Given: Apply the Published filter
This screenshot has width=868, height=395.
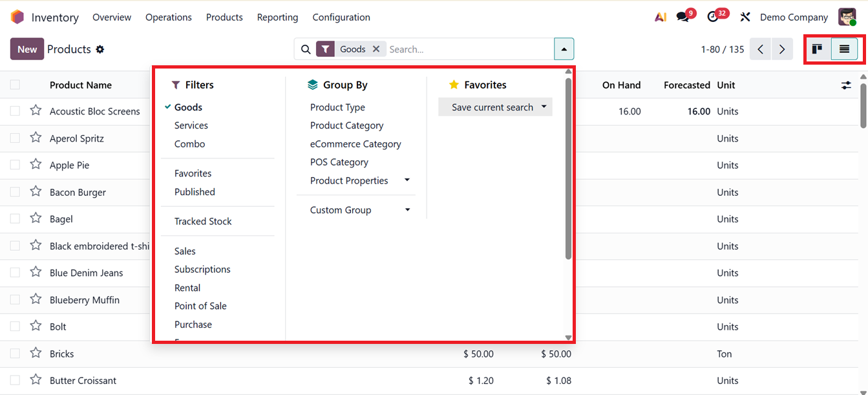Looking at the screenshot, I should point(195,191).
